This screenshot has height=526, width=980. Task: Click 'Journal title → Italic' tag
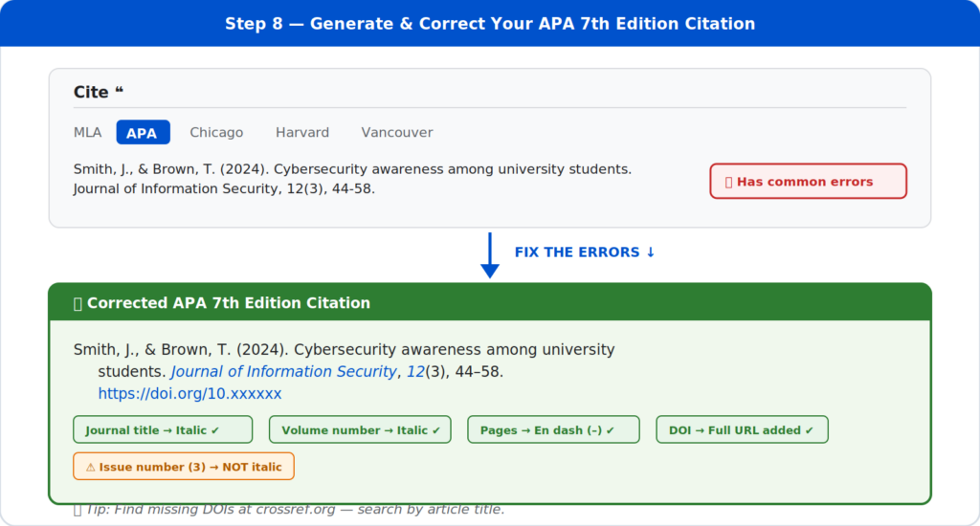[x=163, y=430]
